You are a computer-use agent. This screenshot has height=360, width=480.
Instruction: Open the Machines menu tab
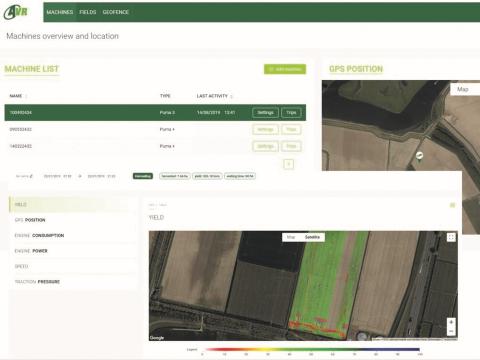(x=60, y=12)
